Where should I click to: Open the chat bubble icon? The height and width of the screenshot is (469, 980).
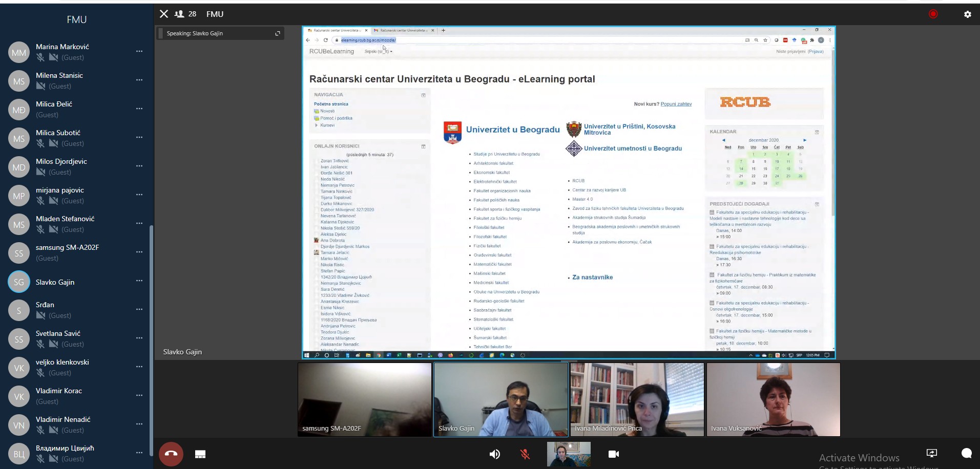coord(967,453)
